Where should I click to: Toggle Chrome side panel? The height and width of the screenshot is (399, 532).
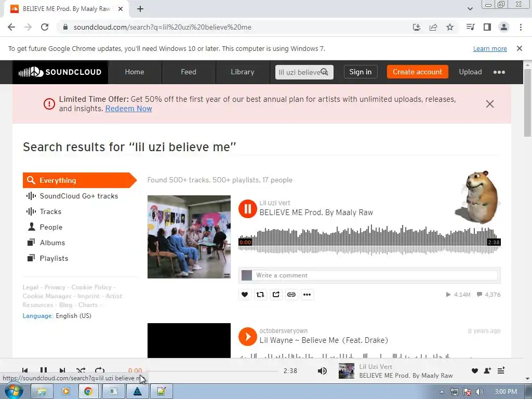[487, 27]
